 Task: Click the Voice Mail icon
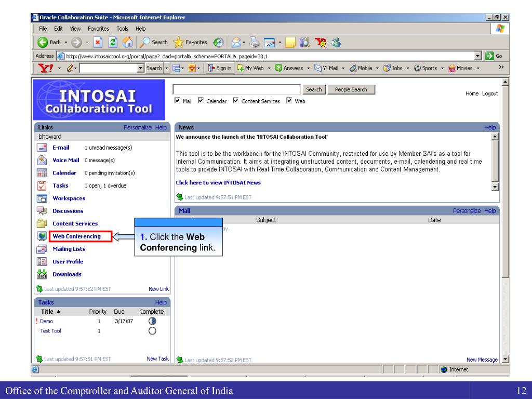click(x=42, y=160)
